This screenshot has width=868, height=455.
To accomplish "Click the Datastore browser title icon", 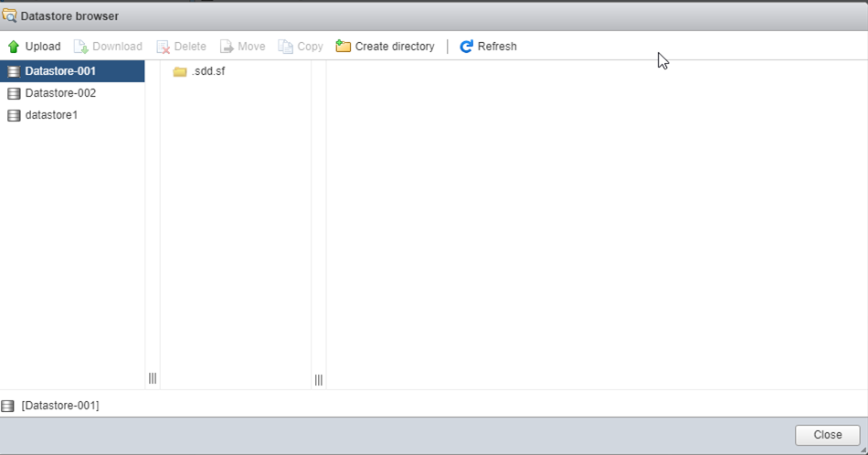I will [x=9, y=16].
